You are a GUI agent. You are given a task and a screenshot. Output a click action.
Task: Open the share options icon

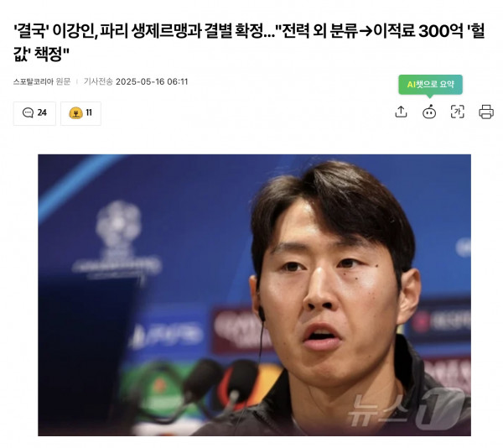coord(401,112)
